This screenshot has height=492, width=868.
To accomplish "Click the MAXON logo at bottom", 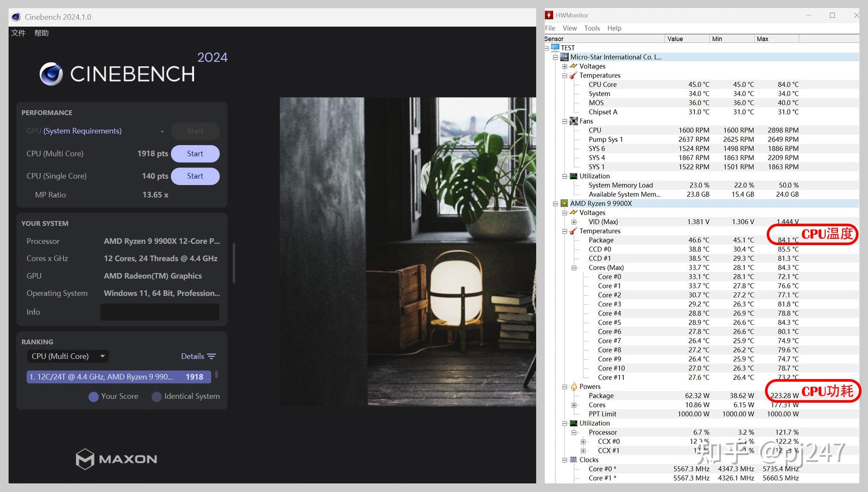I will click(x=116, y=459).
